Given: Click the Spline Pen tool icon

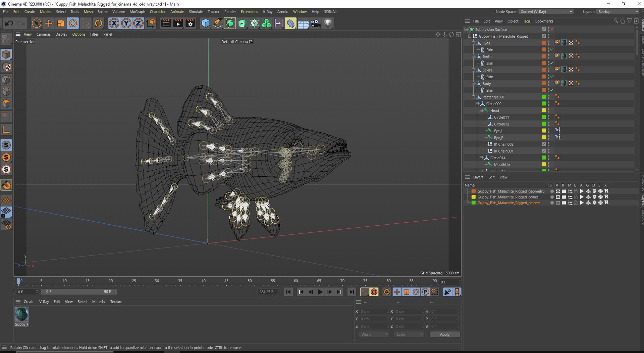Looking at the screenshot, I should point(218,23).
